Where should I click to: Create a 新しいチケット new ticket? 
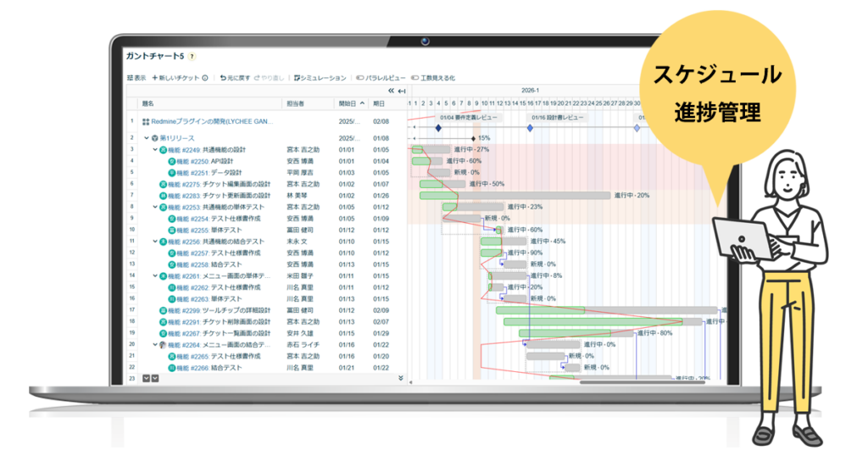[x=175, y=78]
